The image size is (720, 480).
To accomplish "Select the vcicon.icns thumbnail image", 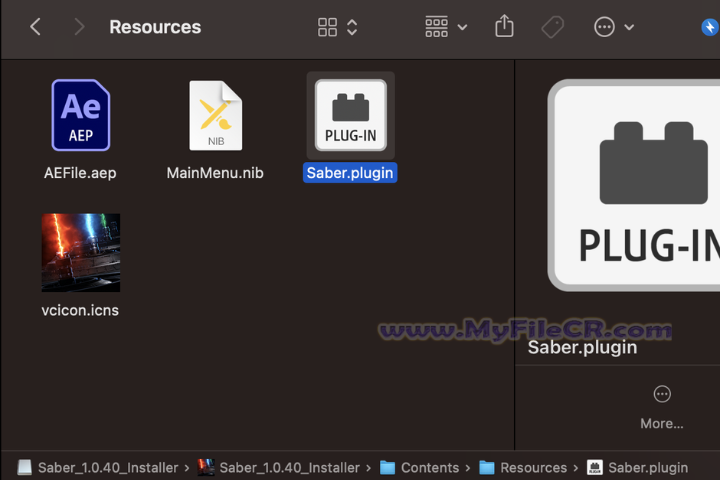I will click(x=81, y=253).
